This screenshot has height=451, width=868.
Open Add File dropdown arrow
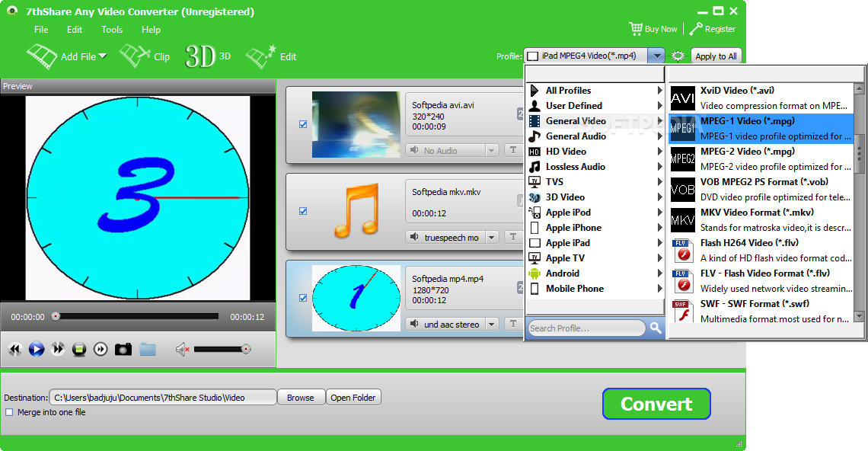(103, 56)
